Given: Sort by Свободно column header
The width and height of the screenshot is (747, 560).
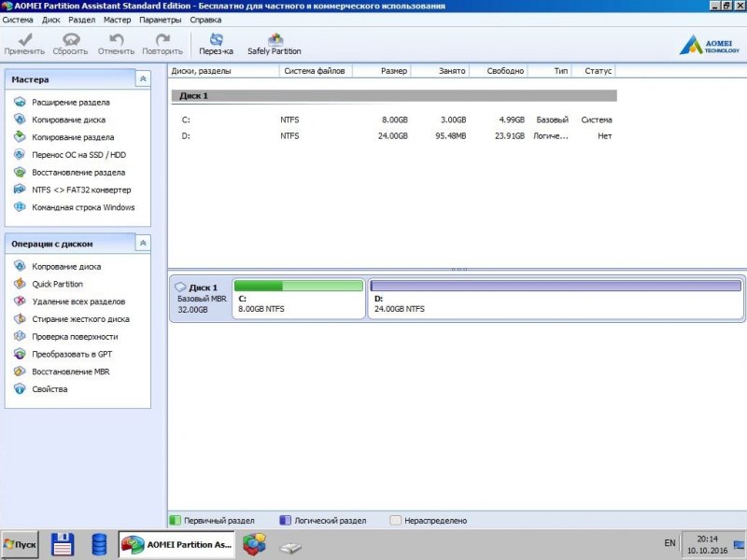Looking at the screenshot, I should pos(499,71).
